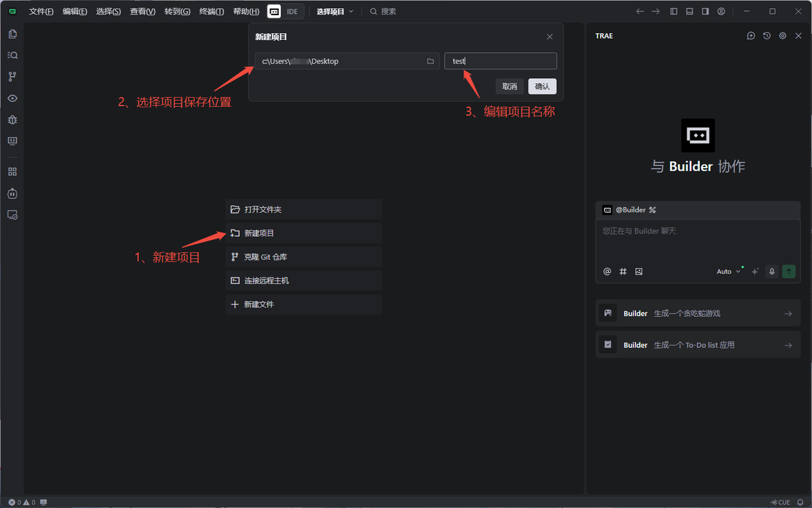Open the 选择(S) menu
The height and width of the screenshot is (508, 812).
108,11
